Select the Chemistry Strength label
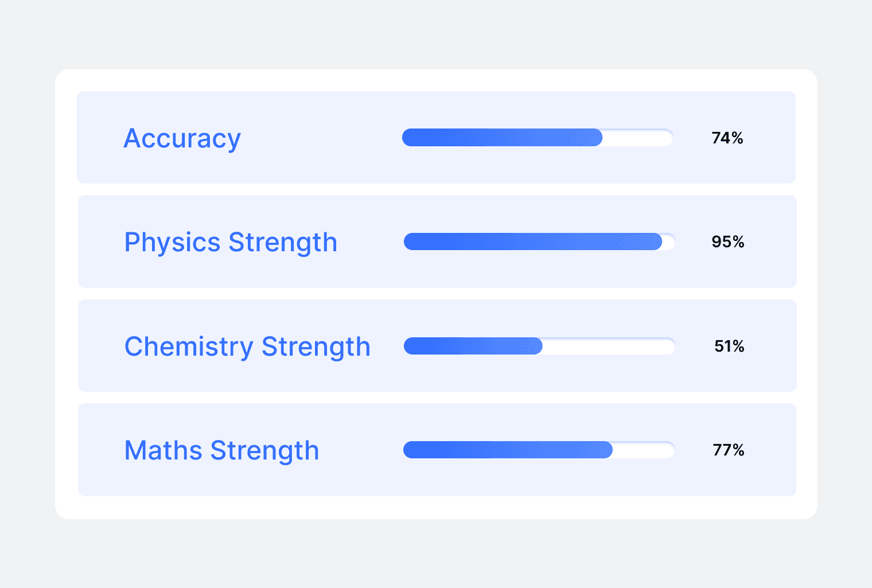Screen dimensions: 872x588 click(x=247, y=346)
